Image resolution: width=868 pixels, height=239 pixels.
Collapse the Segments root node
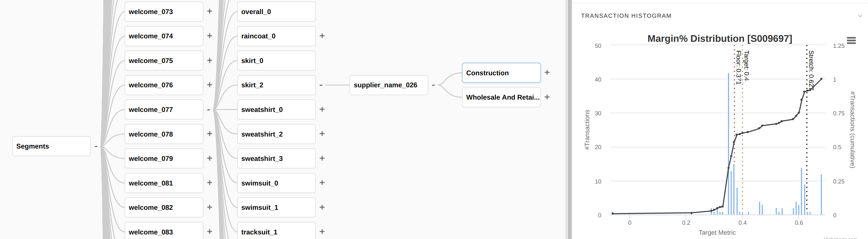click(96, 146)
